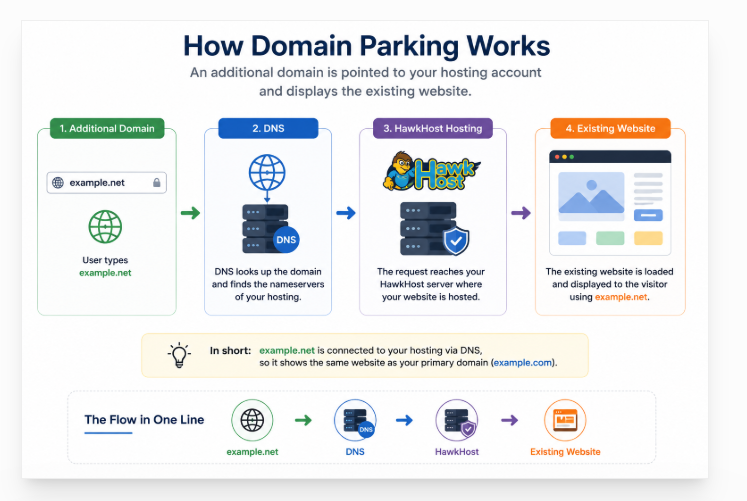Click the red window dot in website mockup
Screen dimensions: 747x501
557,157
